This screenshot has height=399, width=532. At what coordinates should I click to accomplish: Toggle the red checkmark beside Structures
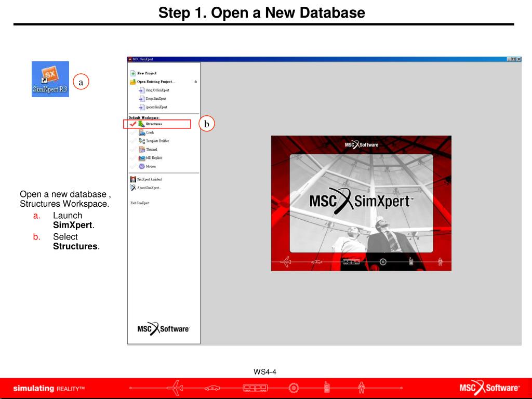tap(132, 124)
